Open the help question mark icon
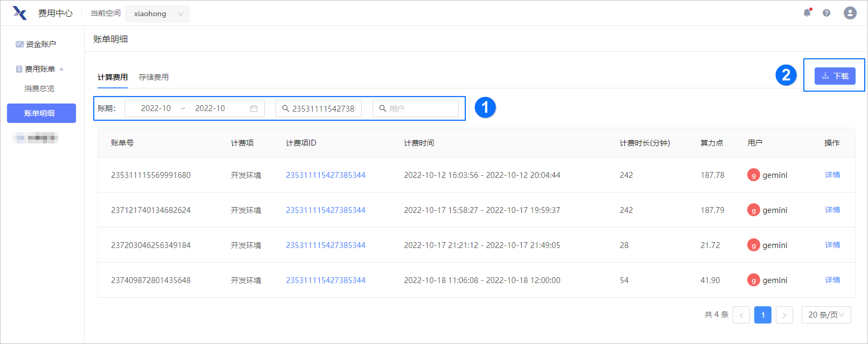Image resolution: width=868 pixels, height=344 pixels. click(x=826, y=13)
